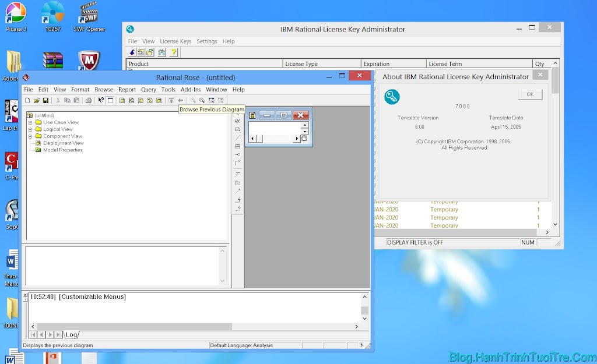The image size is (597, 364).
Task: Select the Interface lollipop tool
Action: point(238,155)
